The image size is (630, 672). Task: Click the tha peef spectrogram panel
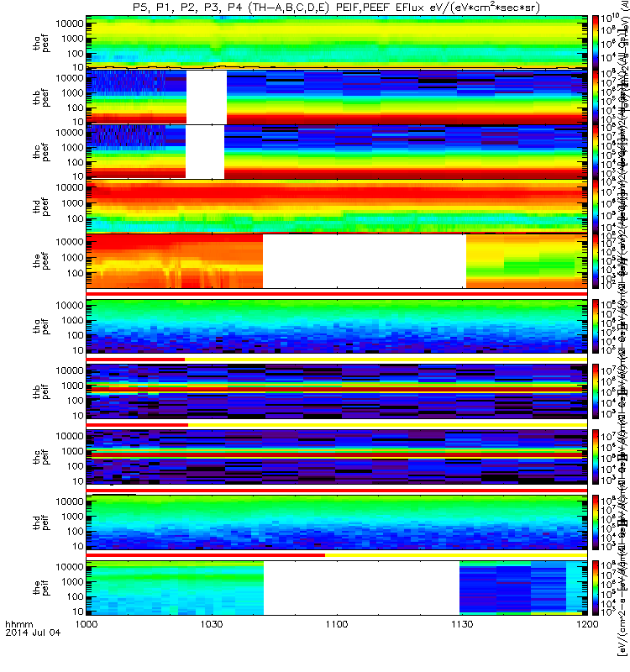[337, 42]
